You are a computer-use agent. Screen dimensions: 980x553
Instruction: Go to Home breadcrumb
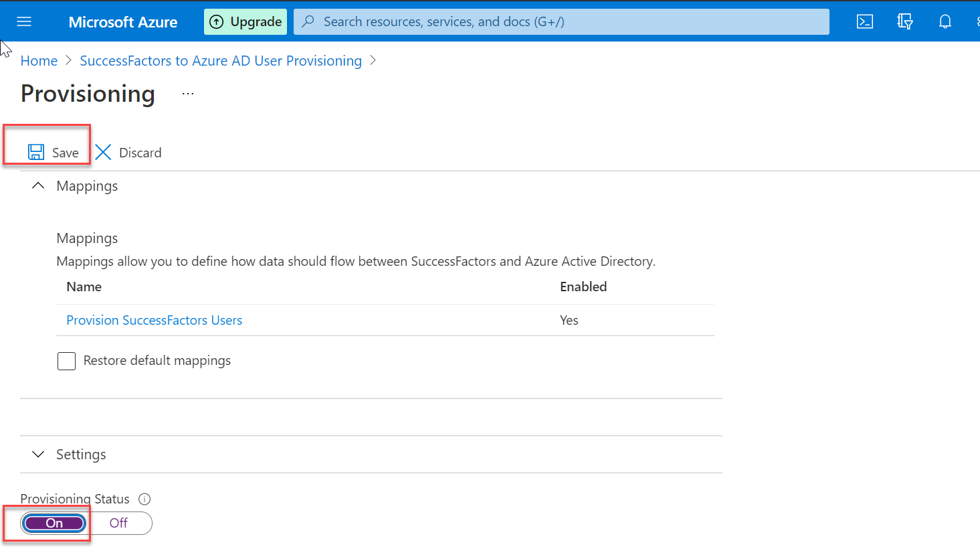click(38, 60)
